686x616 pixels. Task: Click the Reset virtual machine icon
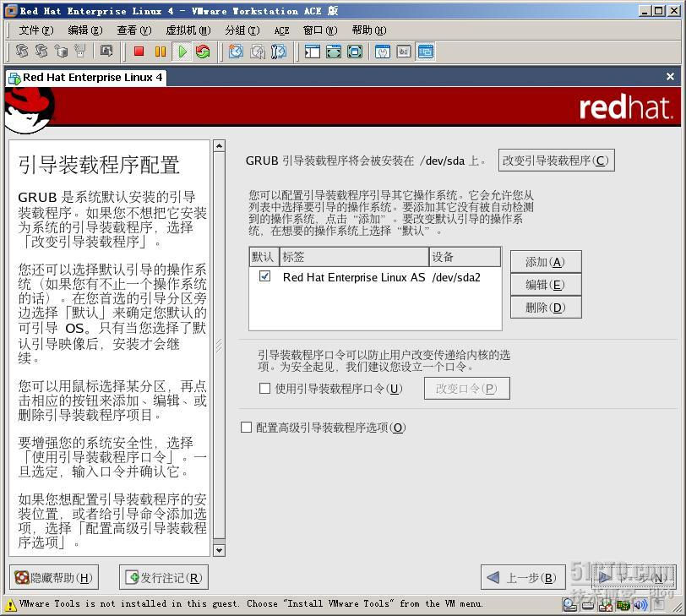coord(203,52)
